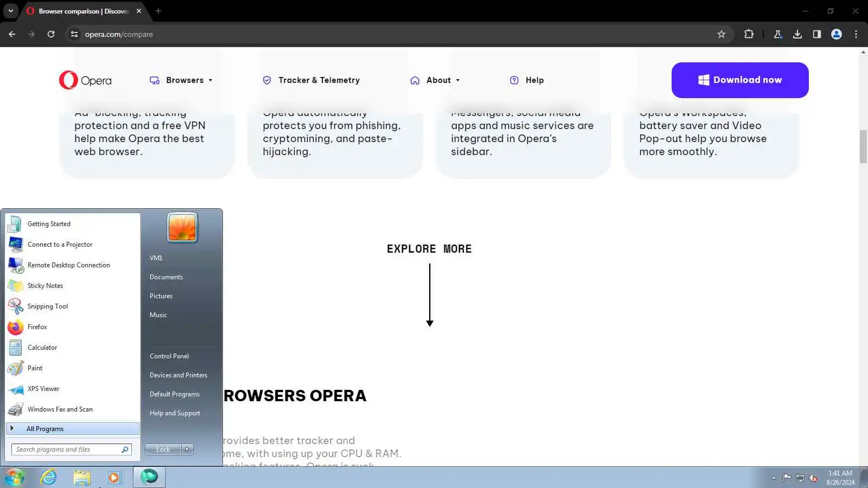Expand All Programs list
868x488 pixels.
tap(73, 429)
